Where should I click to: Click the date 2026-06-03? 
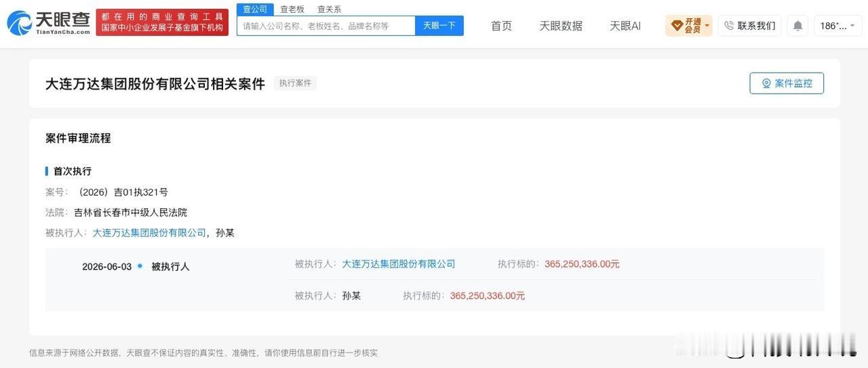106,267
